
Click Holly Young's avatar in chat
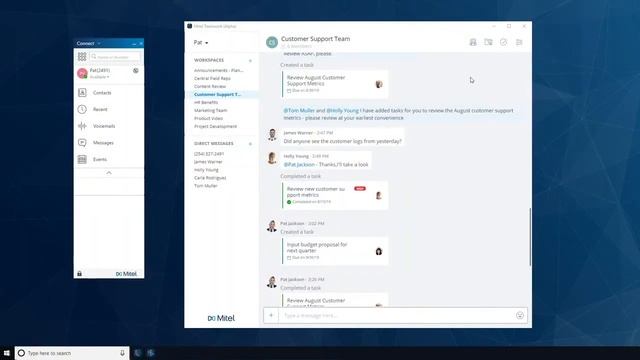[x=272, y=158]
